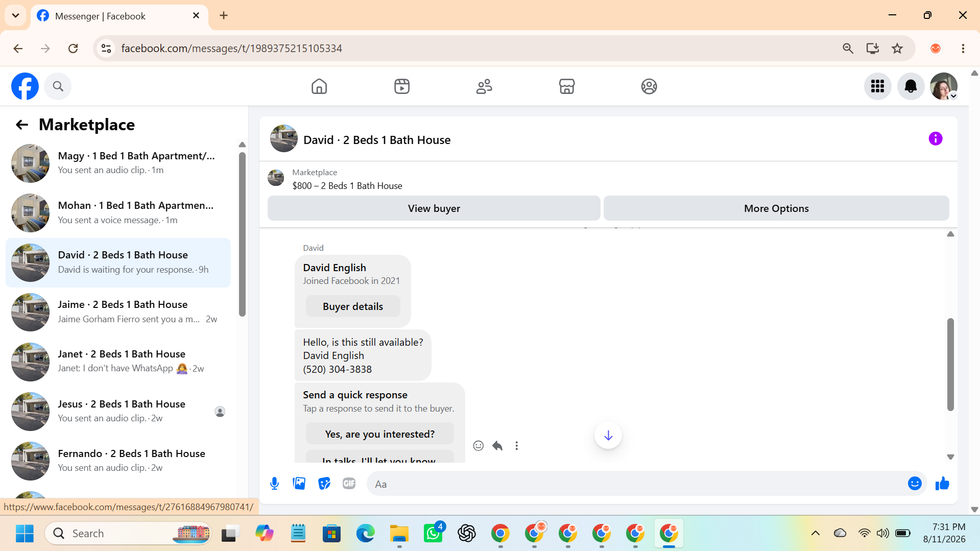Open the Reels video tab

402,86
